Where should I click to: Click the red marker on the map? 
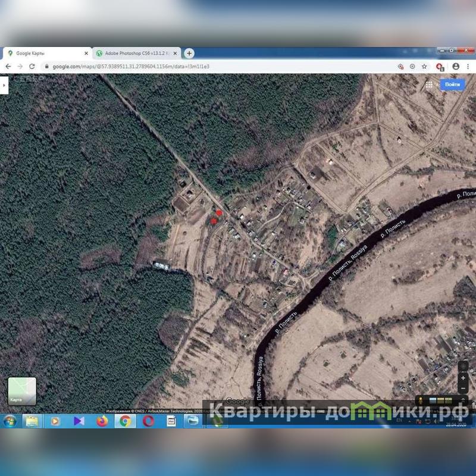tap(219, 212)
